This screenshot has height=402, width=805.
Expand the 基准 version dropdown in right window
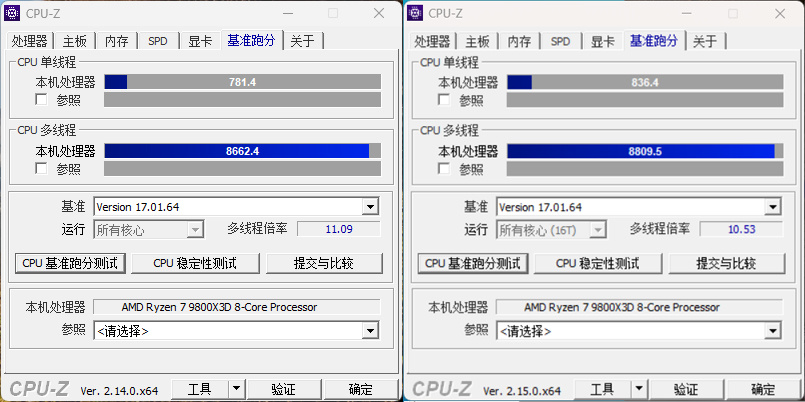773,207
